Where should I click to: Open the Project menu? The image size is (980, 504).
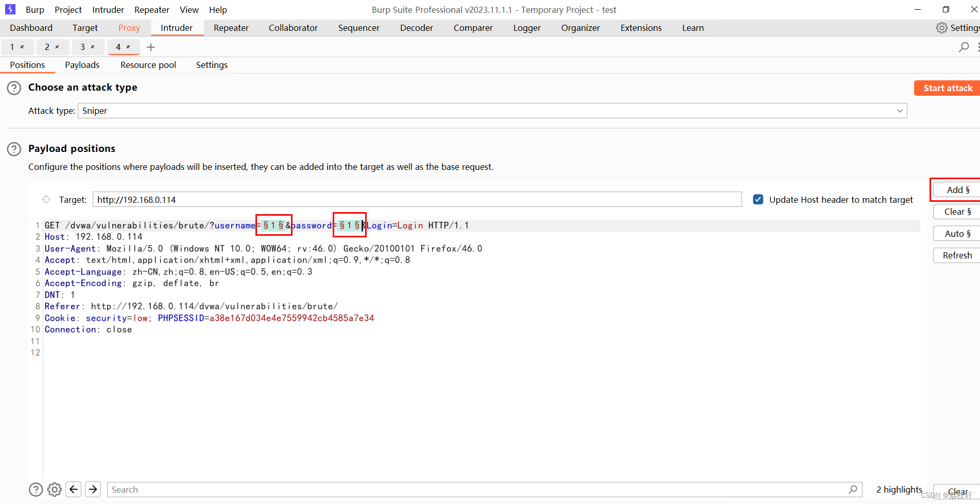68,10
